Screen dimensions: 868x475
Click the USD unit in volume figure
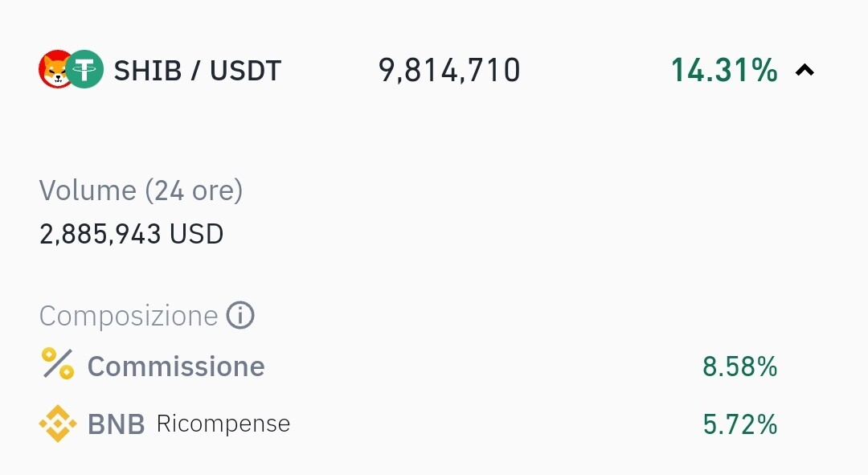[x=197, y=234]
